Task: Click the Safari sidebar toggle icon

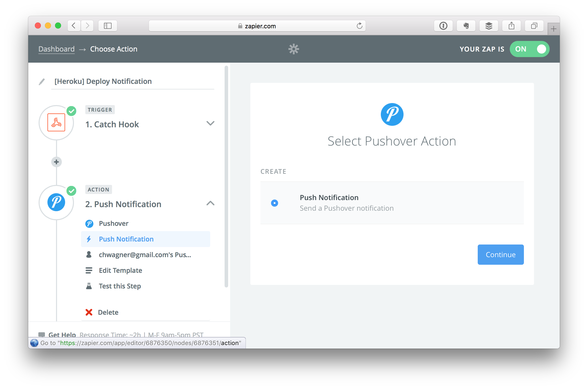Action: [x=108, y=26]
